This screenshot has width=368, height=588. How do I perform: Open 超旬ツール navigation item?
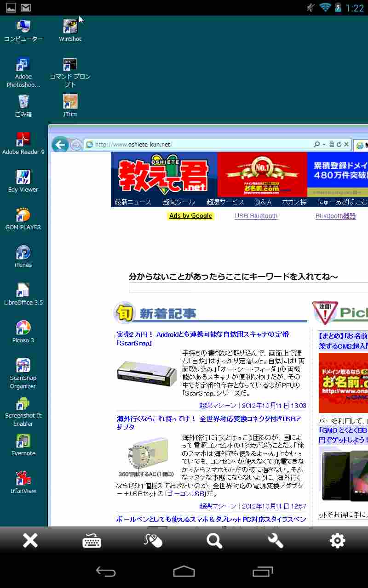click(178, 202)
